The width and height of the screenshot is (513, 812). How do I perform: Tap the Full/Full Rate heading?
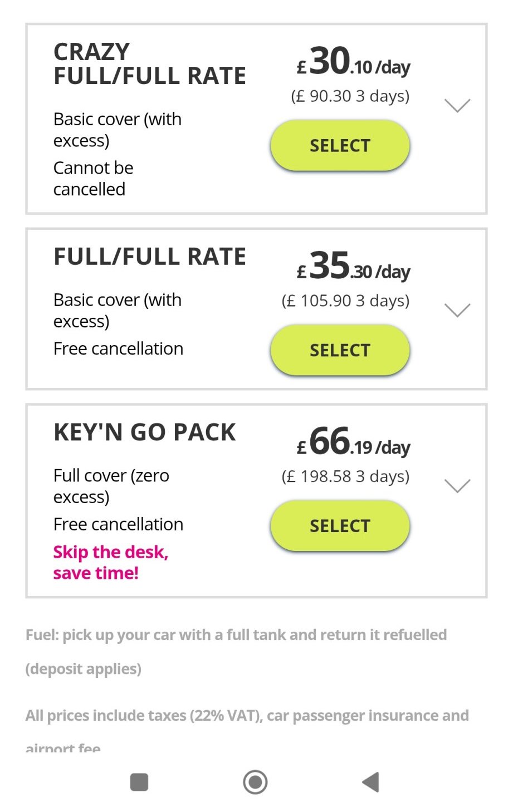pyautogui.click(x=149, y=257)
